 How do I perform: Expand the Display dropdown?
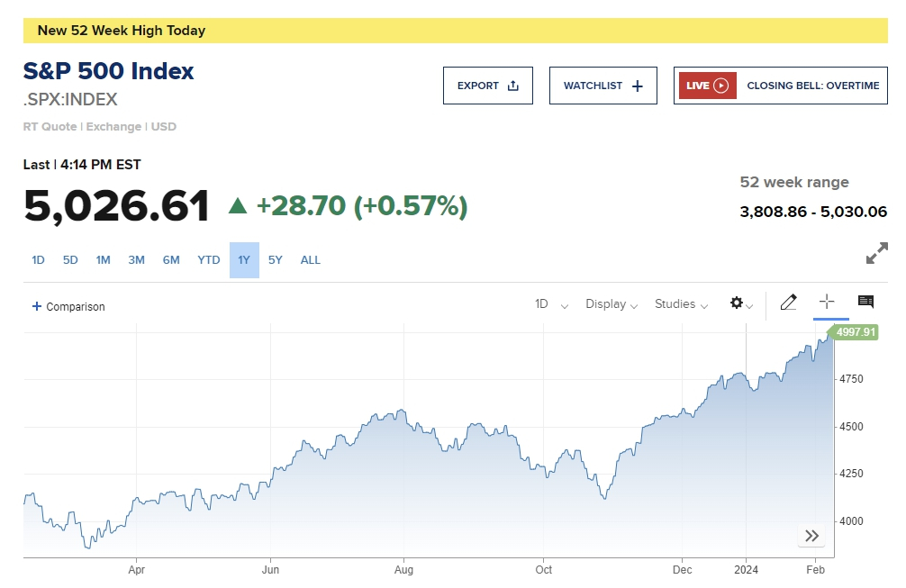[x=612, y=304]
